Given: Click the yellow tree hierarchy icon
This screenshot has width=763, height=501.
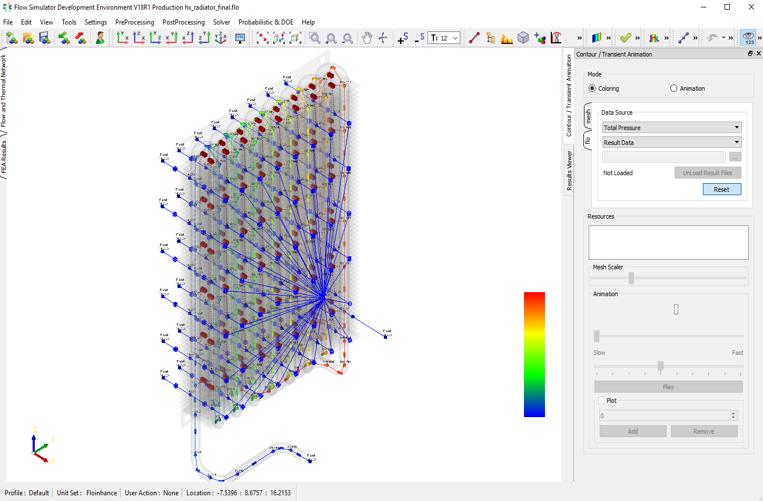Looking at the screenshot, I should (490, 38).
